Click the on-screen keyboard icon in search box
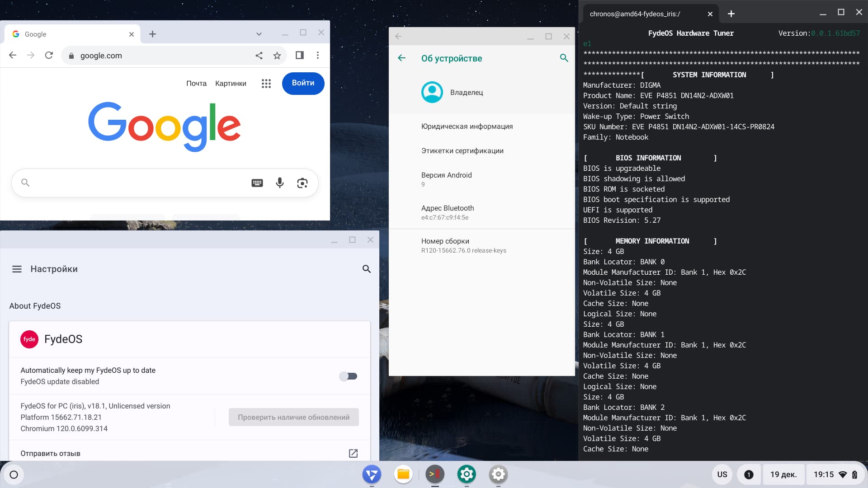This screenshot has width=868, height=488. [257, 183]
